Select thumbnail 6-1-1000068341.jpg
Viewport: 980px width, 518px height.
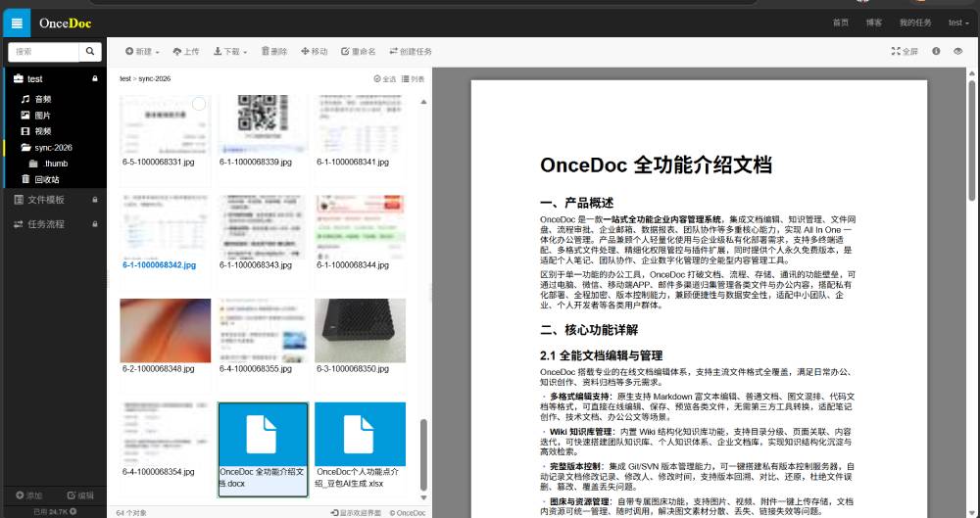click(360, 123)
